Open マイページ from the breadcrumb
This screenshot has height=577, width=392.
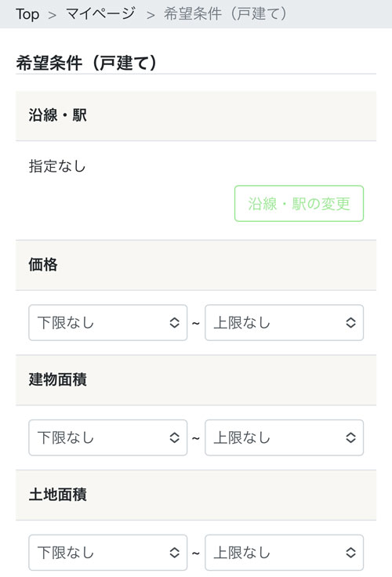101,14
